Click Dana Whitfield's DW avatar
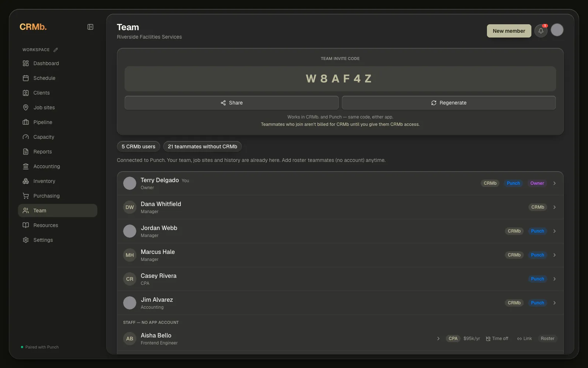 (130, 207)
